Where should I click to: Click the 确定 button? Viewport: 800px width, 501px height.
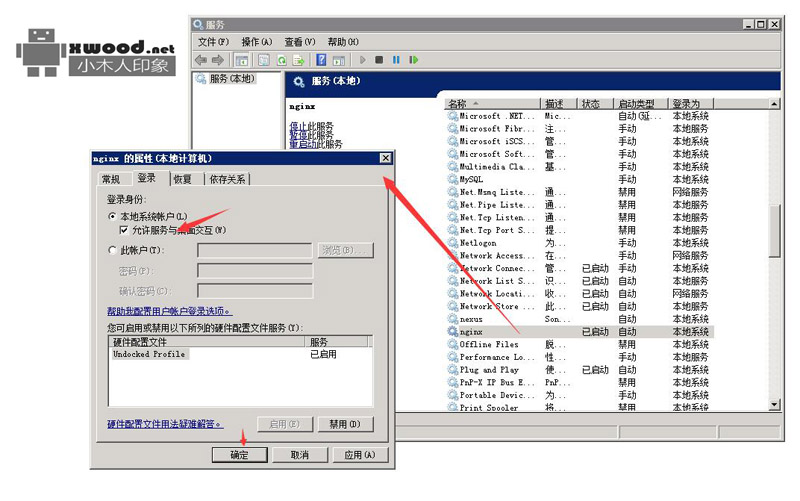pos(240,455)
